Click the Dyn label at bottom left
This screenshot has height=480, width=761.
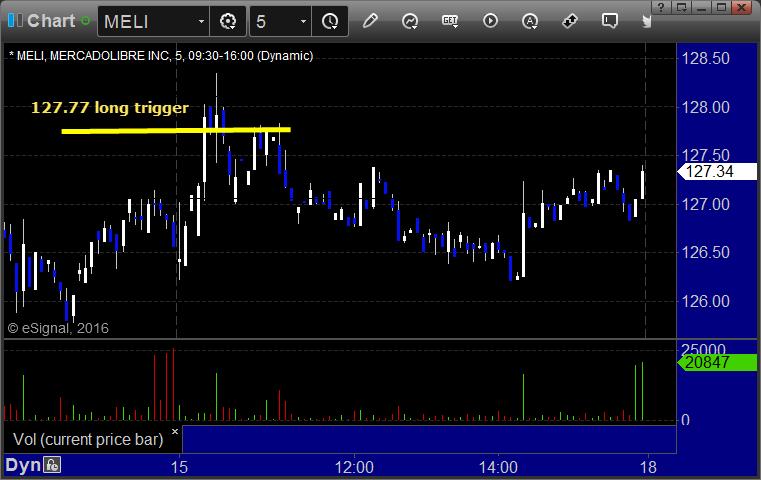click(x=23, y=465)
